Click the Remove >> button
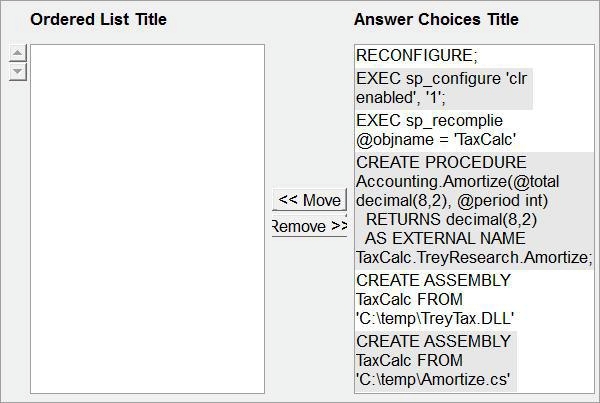 (310, 226)
